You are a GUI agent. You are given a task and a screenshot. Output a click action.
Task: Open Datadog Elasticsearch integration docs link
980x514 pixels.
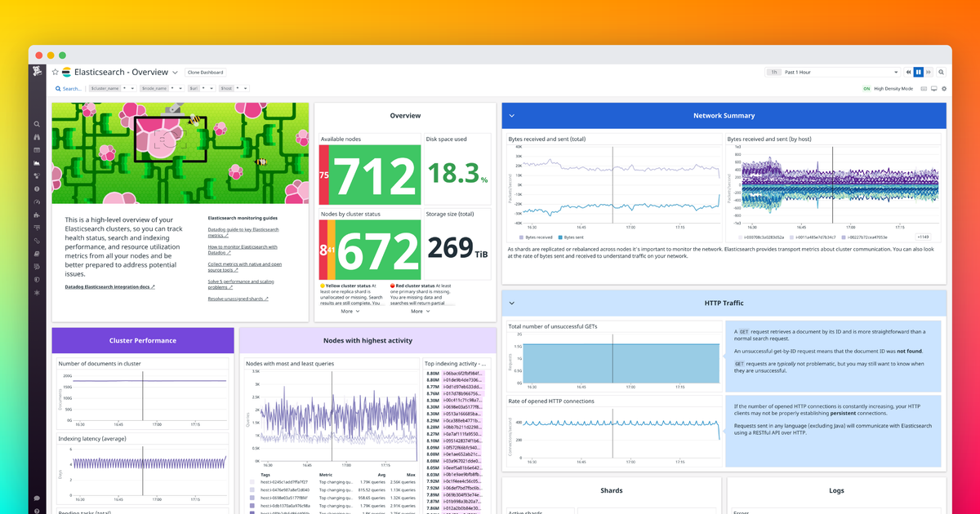110,287
